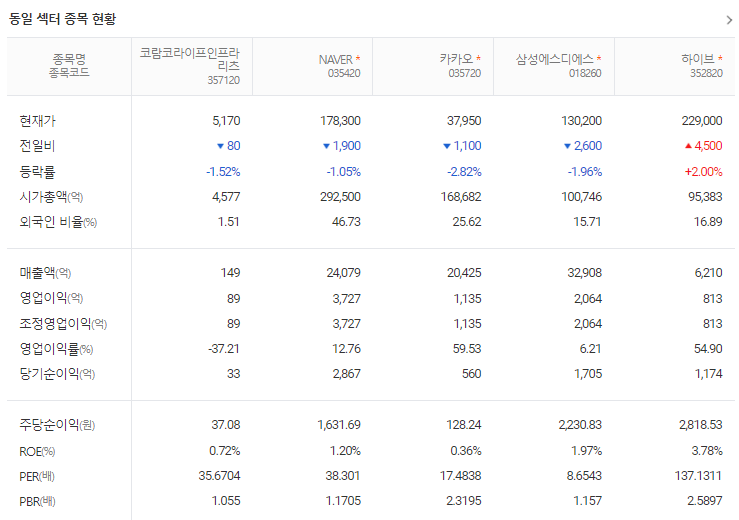Click the 종목명 종목코드 header cell
739x520 pixels.
69,66
